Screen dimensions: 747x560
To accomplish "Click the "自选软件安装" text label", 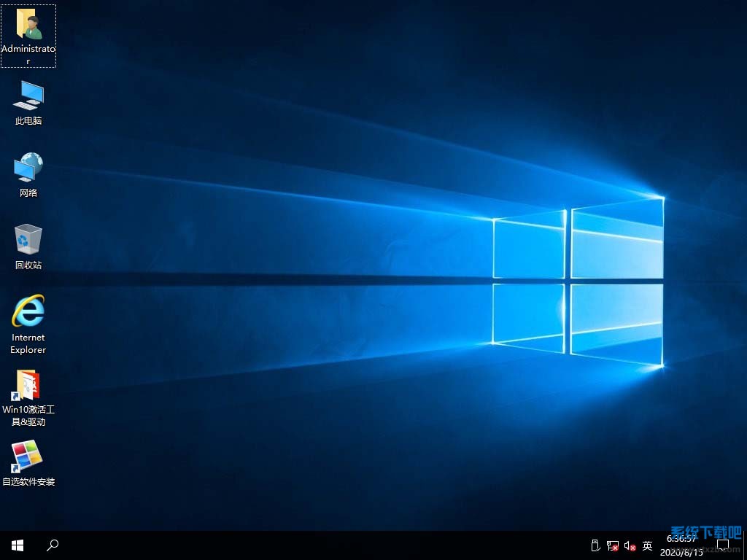I will click(x=28, y=482).
